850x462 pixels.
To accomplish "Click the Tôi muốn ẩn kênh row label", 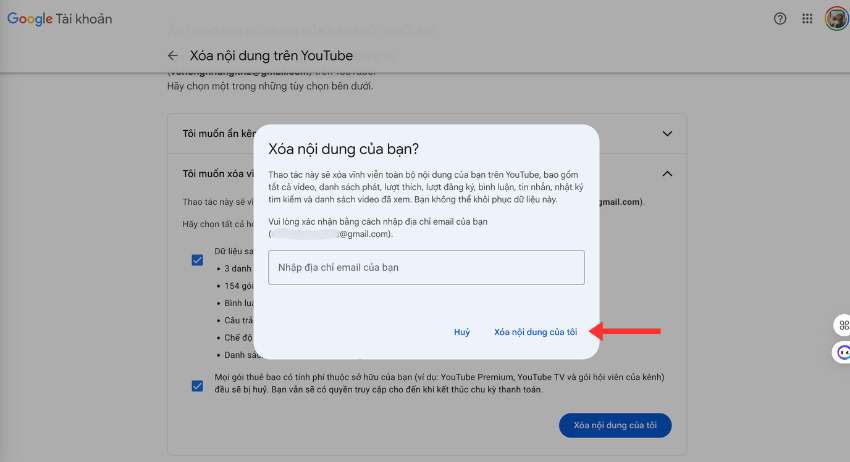I will (218, 133).
